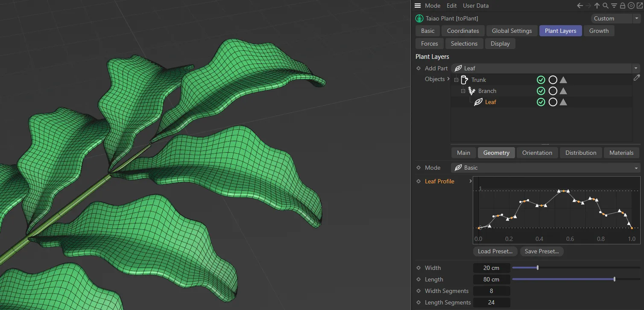
Task: Click the Load Preset button
Action: coord(495,251)
